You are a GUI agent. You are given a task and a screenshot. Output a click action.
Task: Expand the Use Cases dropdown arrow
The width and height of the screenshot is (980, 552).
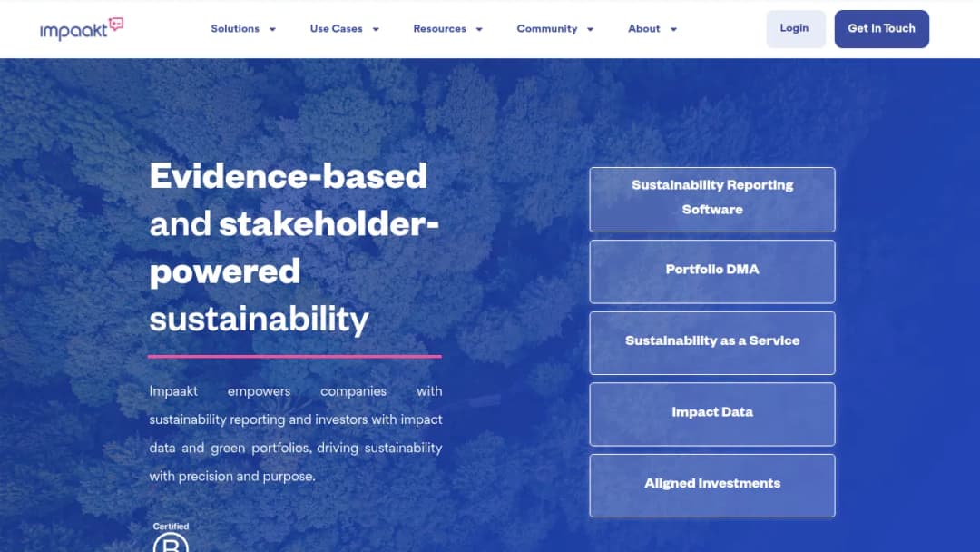click(376, 29)
